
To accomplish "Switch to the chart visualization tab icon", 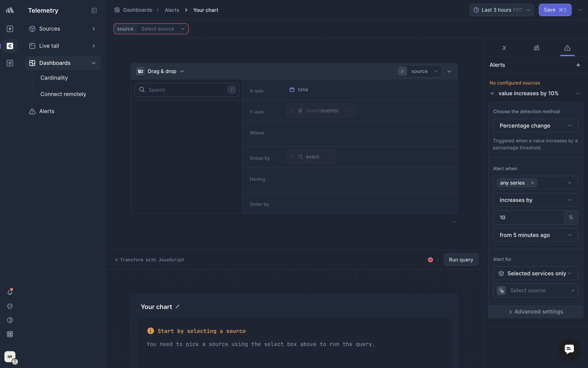I will coord(536,48).
